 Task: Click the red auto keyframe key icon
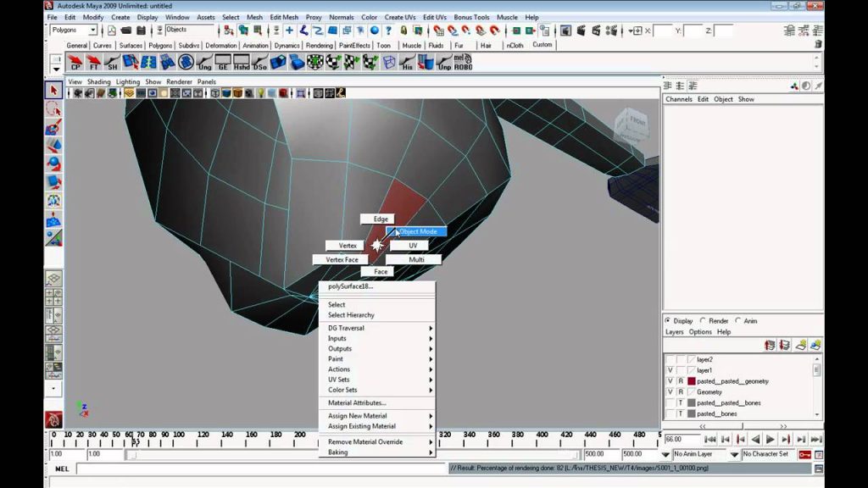pos(805,454)
